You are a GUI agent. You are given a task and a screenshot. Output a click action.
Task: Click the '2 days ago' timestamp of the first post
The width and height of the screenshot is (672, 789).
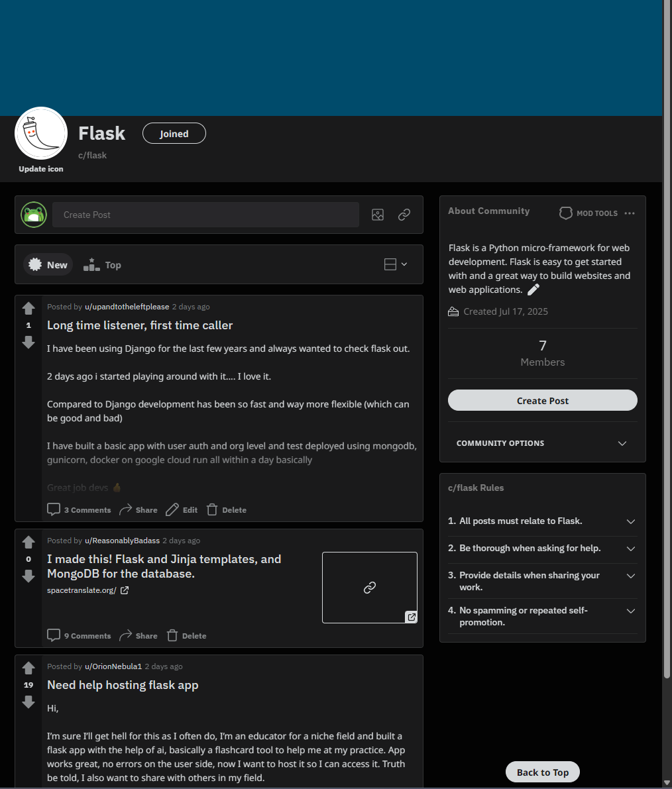tap(191, 307)
